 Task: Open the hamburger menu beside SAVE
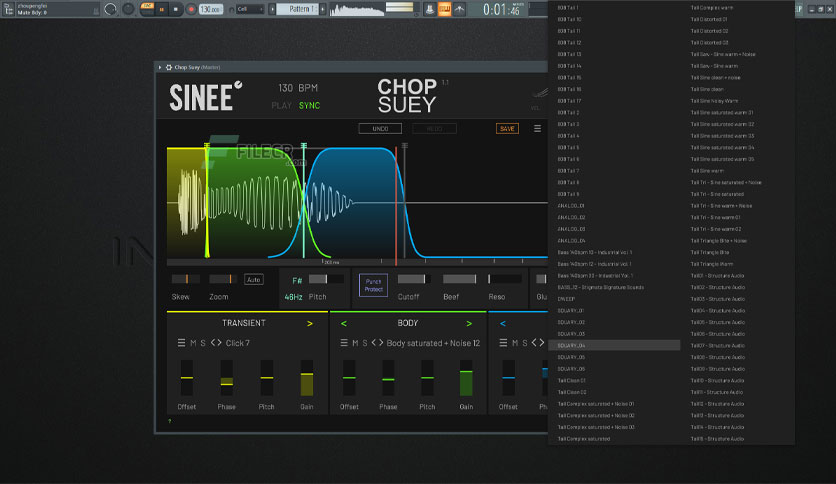coord(537,128)
